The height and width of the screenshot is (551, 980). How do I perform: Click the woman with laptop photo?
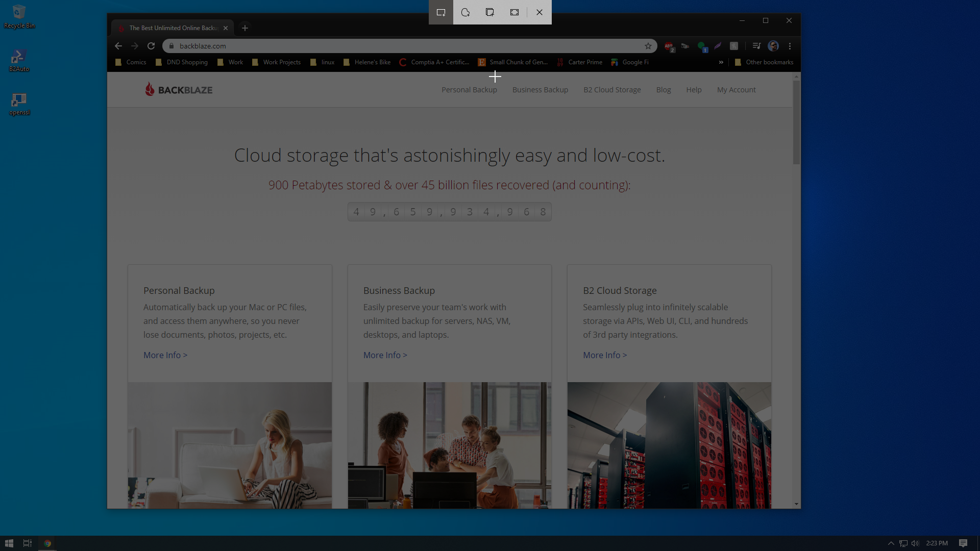230,445
